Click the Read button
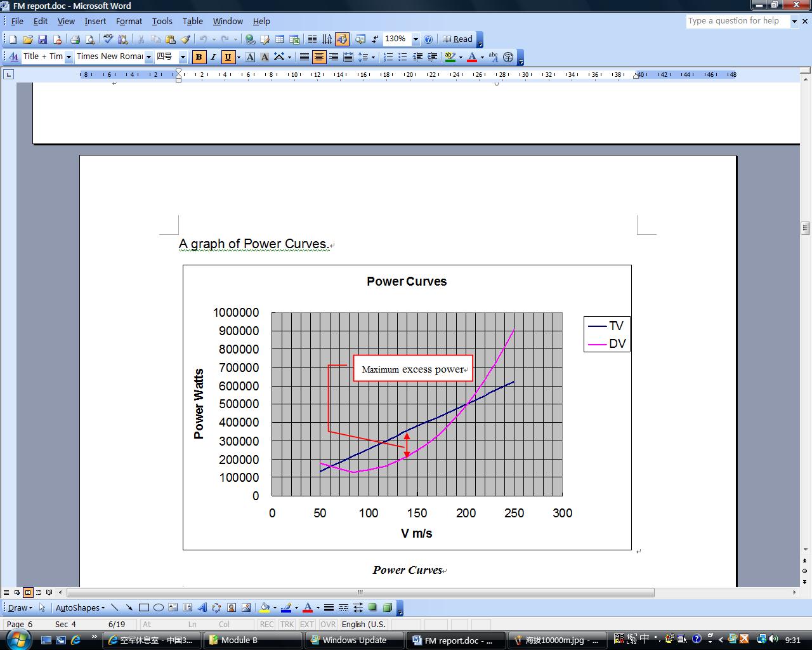The image size is (812, 650). [457, 39]
